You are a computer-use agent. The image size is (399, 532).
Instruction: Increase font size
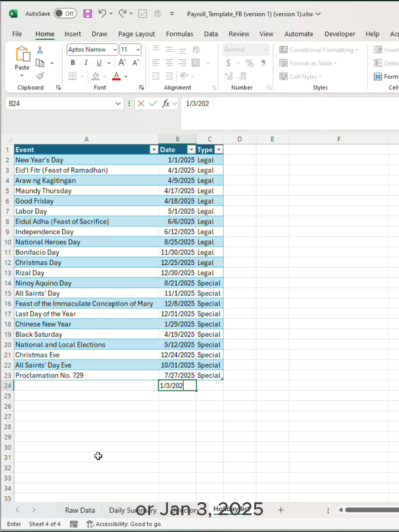coord(122,62)
